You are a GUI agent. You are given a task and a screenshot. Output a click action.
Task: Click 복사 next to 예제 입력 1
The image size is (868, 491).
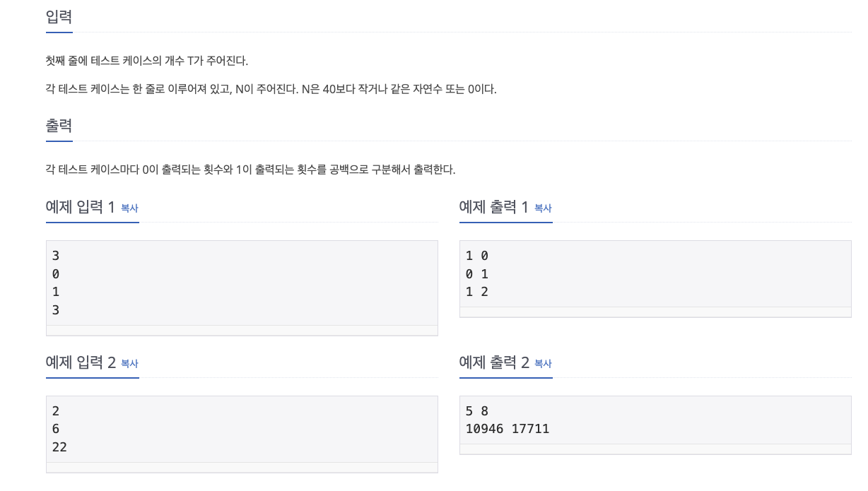click(x=129, y=208)
